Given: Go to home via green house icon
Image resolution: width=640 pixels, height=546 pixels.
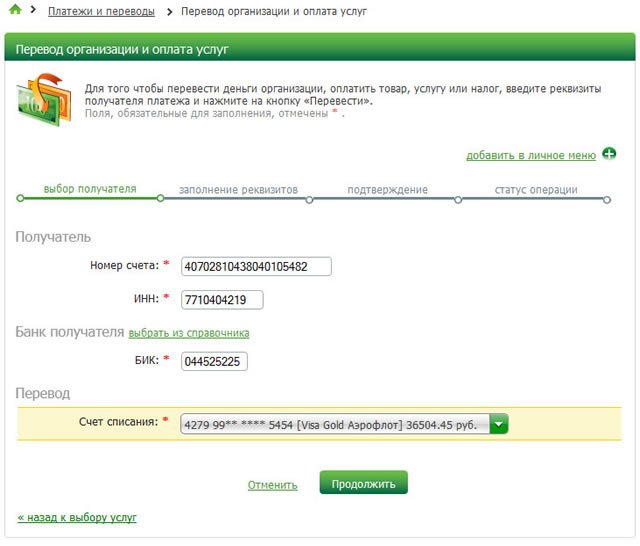Looking at the screenshot, I should point(15,9).
